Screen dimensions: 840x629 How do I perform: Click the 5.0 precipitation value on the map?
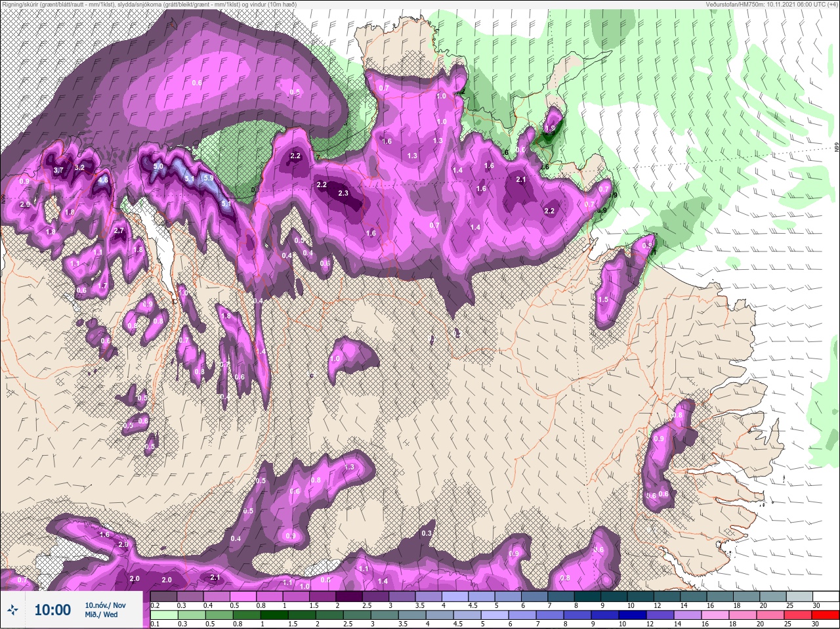tap(158, 167)
